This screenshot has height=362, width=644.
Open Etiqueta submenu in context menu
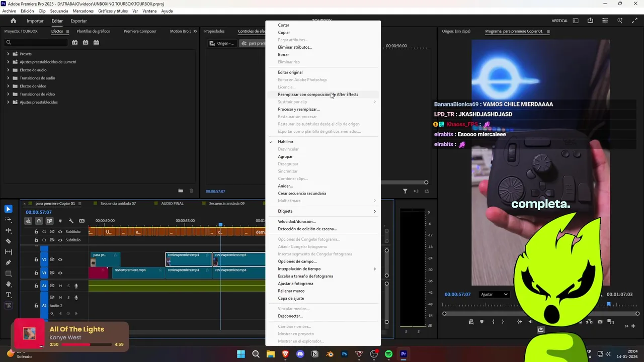(325, 211)
